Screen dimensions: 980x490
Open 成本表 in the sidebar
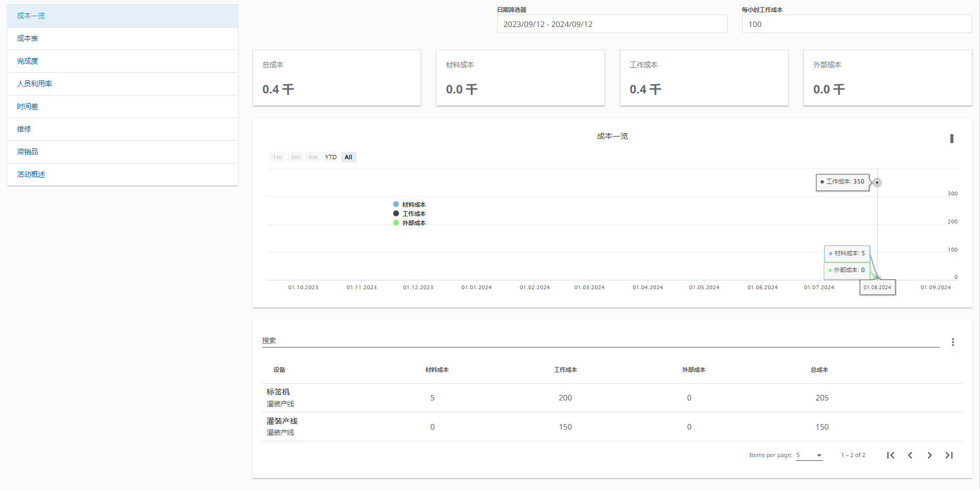[28, 38]
